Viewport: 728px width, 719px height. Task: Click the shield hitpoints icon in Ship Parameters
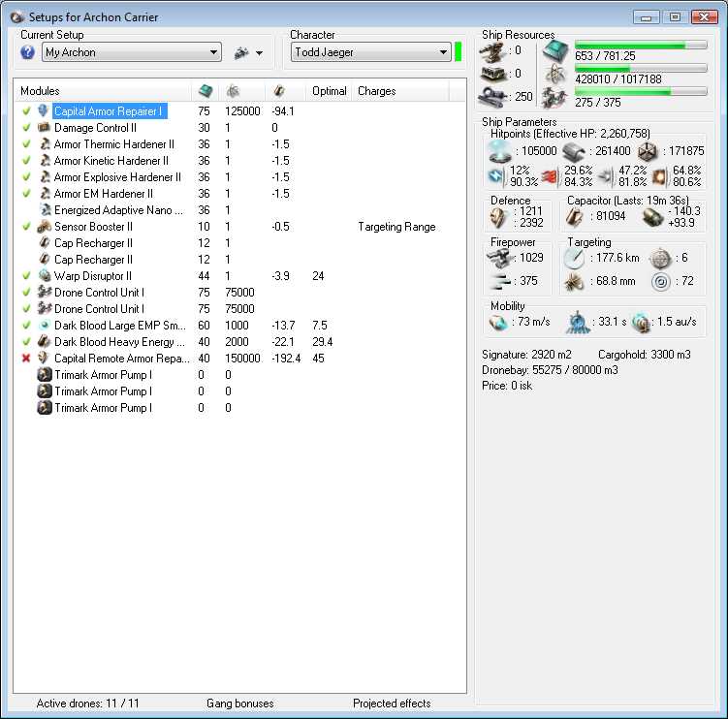[499, 152]
